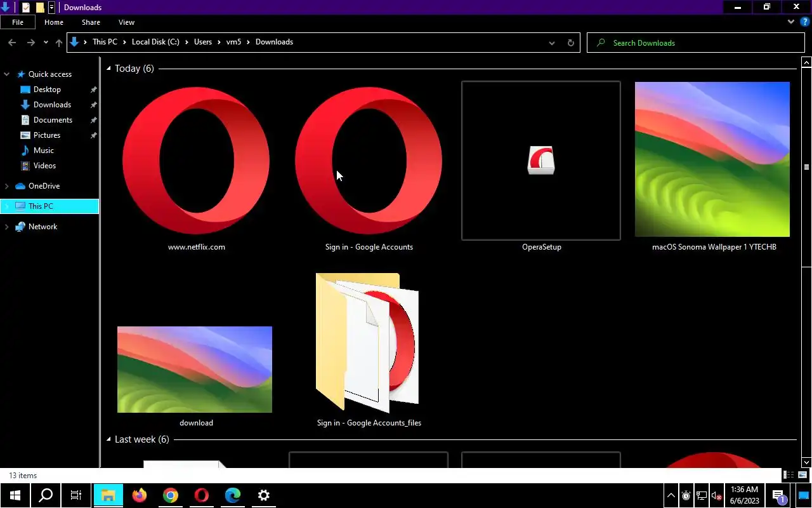Launch Firefox from the taskbar
This screenshot has height=508, width=812.
(140, 495)
